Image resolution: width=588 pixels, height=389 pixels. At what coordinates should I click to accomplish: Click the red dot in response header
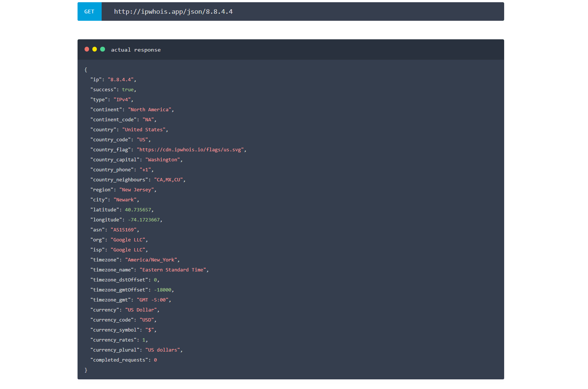pyautogui.click(x=87, y=49)
